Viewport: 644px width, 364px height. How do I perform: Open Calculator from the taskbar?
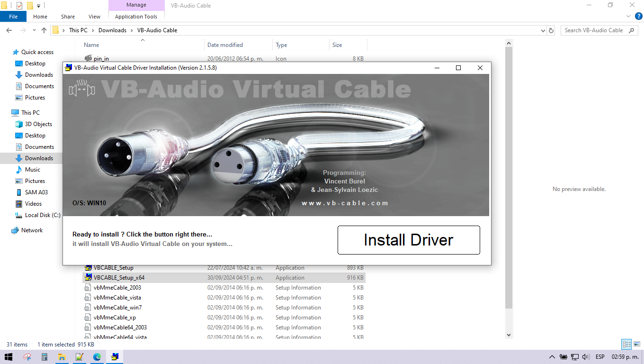coord(45,357)
